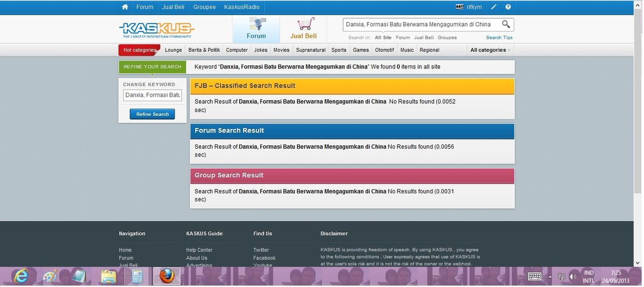Launch Internet Explorer from taskbar
Screen dimensions: 644x287
point(21,276)
